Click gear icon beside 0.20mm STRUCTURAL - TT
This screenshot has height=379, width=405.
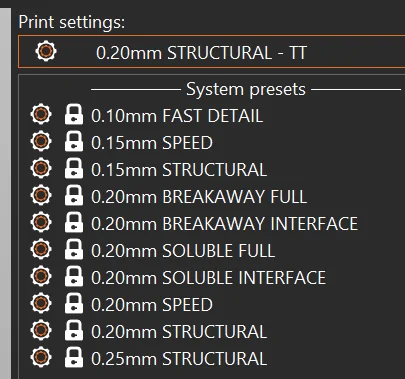(x=46, y=51)
